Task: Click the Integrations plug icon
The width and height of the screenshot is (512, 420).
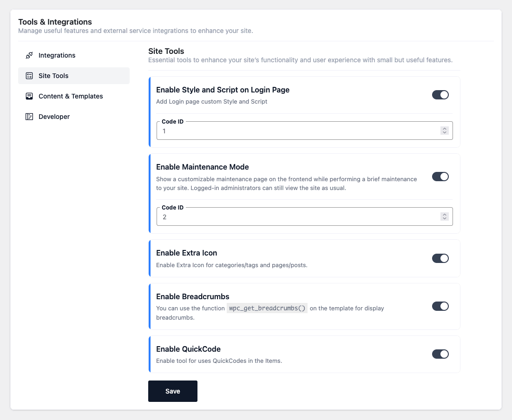Action: point(29,55)
